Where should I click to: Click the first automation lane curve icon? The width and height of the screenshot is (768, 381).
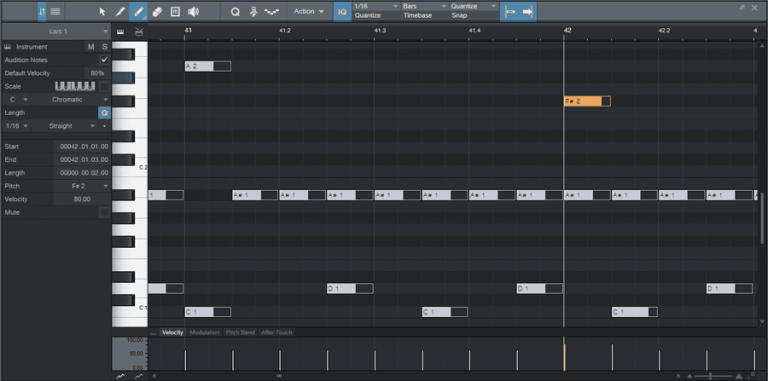click(x=121, y=376)
